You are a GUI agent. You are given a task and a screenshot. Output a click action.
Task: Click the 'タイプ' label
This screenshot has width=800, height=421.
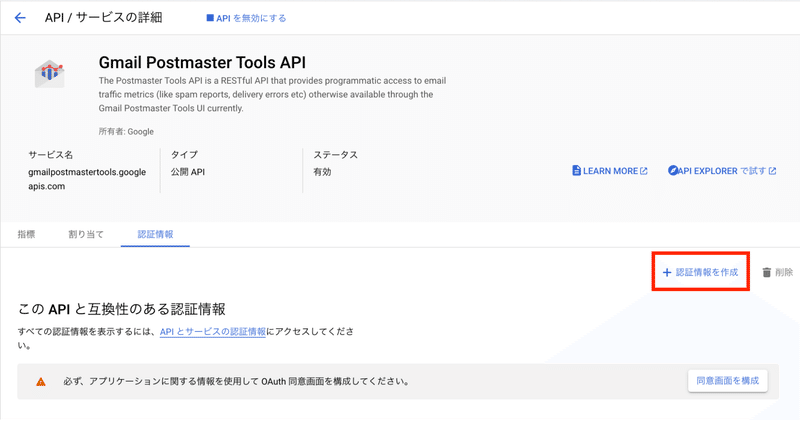point(184,155)
